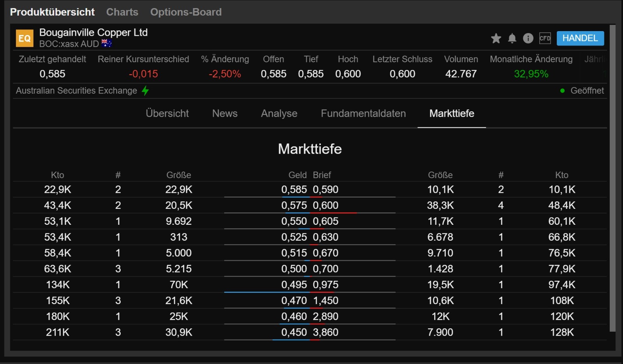Click bid price 0,460
Viewport: 623px width, 364px height.
point(294,317)
